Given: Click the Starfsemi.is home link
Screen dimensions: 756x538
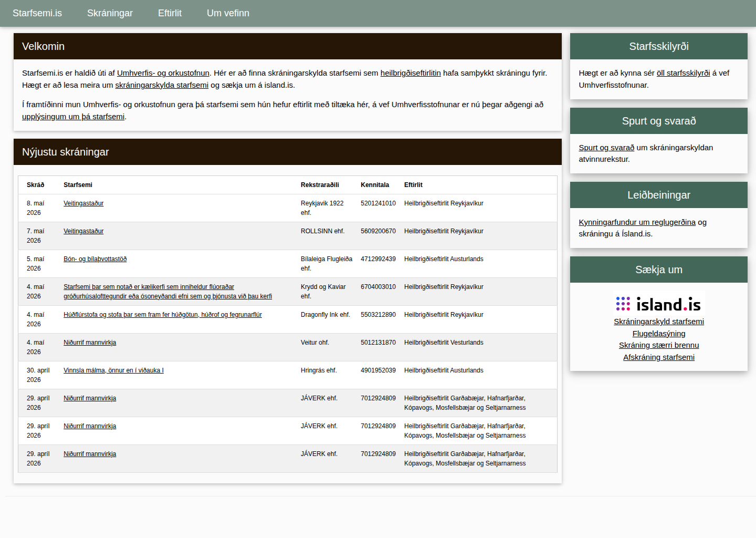Looking at the screenshot, I should point(37,13).
